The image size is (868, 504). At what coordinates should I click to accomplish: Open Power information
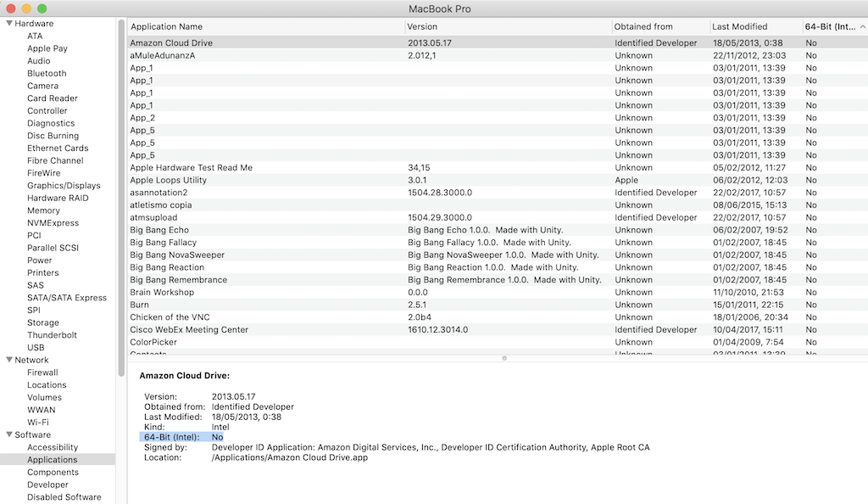[x=39, y=260]
